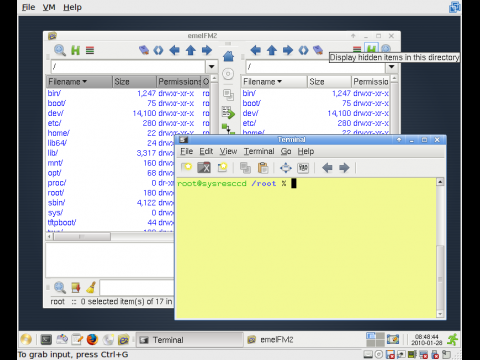Select etc/ in left pane
The width and height of the screenshot is (480, 360).
54,123
